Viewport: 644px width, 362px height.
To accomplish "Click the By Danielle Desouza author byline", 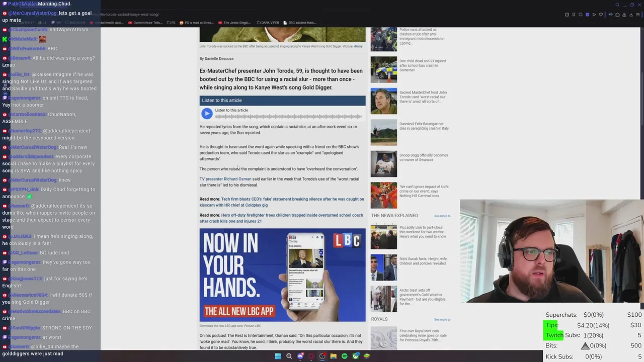I will pos(216,59).
